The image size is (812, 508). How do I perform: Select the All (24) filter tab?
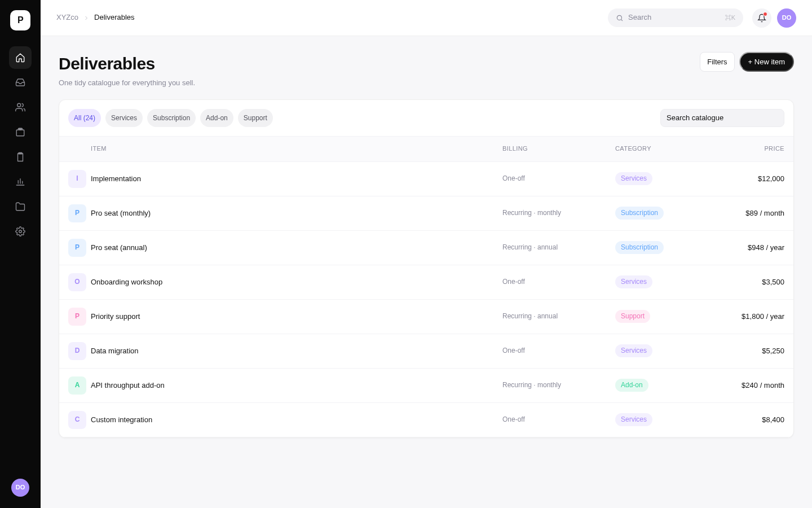(x=85, y=118)
